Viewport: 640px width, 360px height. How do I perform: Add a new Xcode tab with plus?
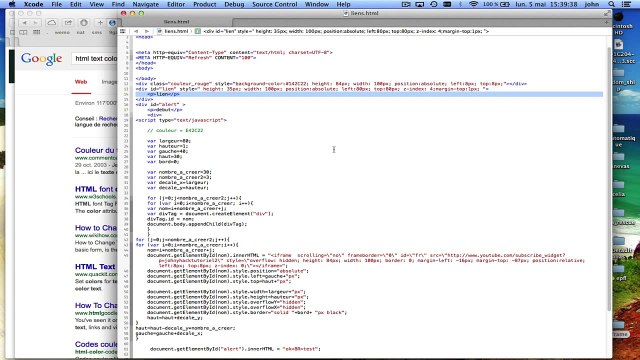pos(606,22)
